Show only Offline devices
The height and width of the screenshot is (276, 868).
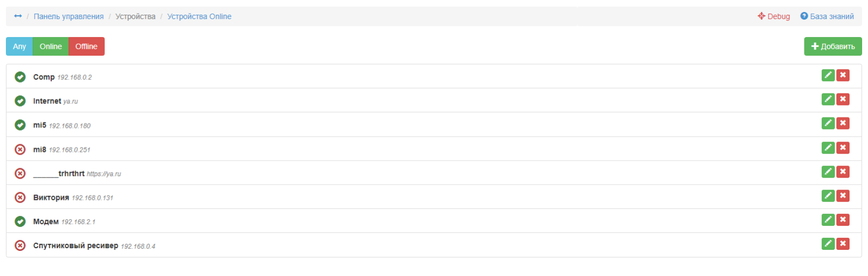pyautogui.click(x=86, y=46)
